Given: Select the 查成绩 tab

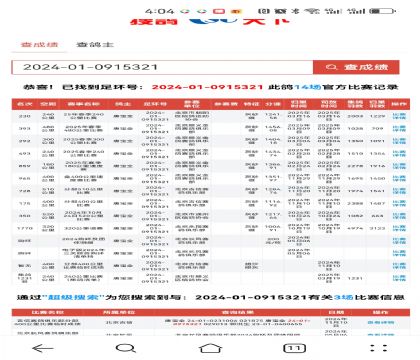Looking at the screenshot, I should pyautogui.click(x=39, y=44).
